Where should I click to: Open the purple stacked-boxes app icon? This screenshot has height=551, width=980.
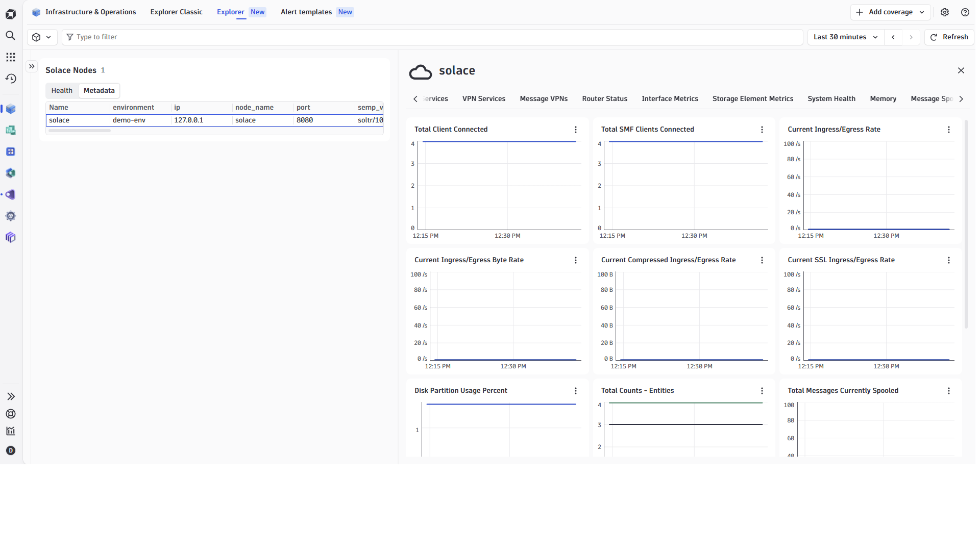[11, 238]
